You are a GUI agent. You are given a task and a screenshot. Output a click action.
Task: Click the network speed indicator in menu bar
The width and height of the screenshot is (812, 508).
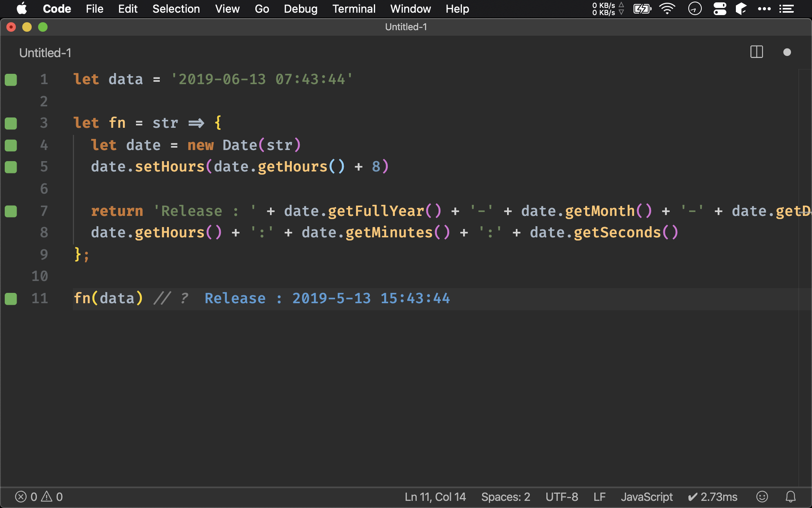tap(608, 9)
